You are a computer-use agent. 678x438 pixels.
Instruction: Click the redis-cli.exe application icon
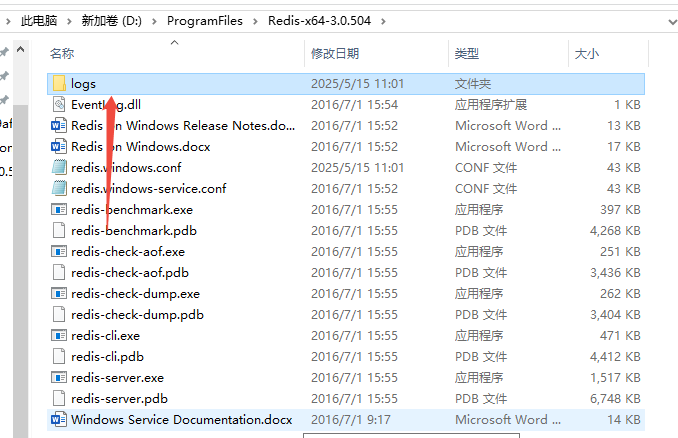click(59, 336)
